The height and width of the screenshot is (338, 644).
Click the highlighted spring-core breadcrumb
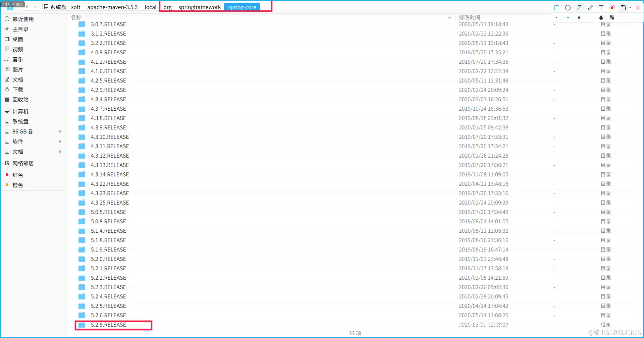[x=242, y=7]
